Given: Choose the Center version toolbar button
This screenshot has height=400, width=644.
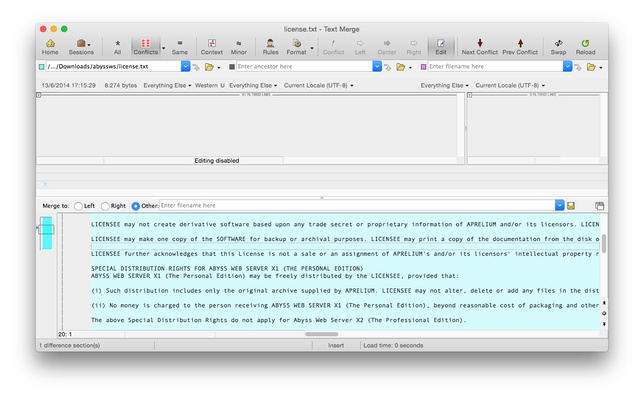Looking at the screenshot, I should (387, 47).
